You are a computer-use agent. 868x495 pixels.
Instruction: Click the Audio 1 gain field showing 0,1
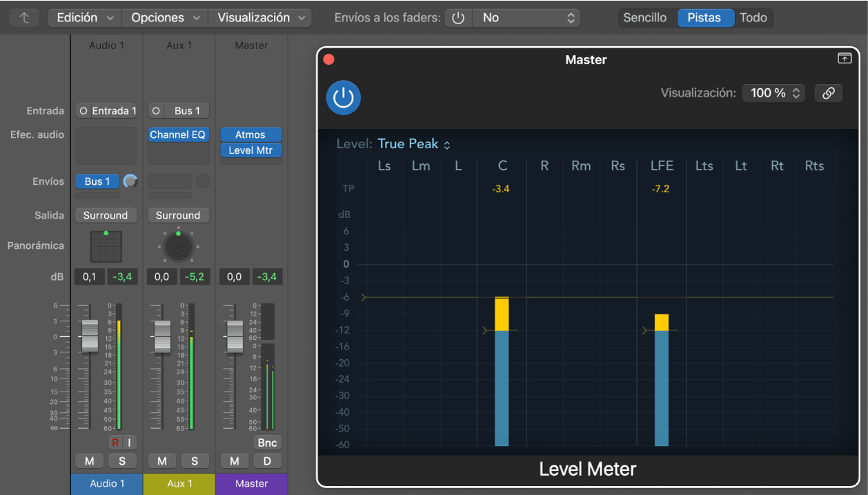(x=90, y=277)
